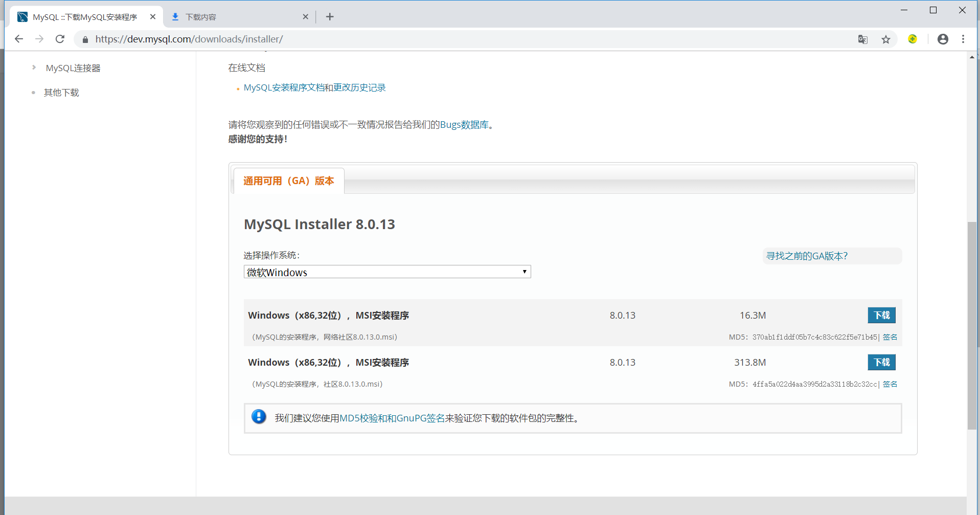Click the 签名 link for the 313.8M installer
The width and height of the screenshot is (980, 515).
(x=890, y=384)
